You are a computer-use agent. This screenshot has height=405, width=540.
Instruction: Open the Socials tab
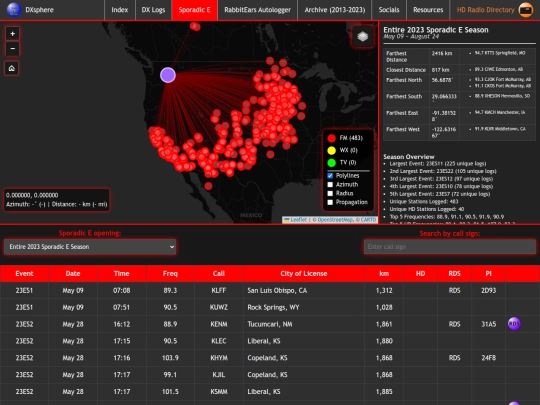(389, 10)
